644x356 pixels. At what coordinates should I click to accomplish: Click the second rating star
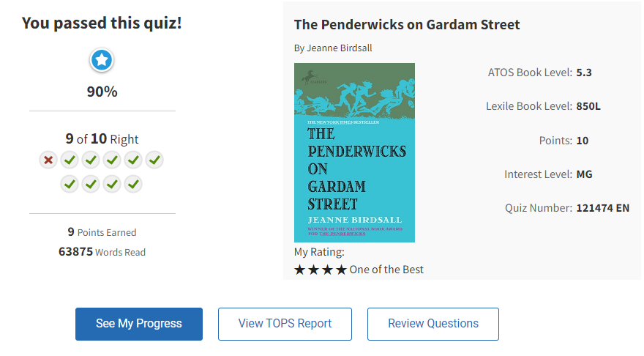[x=313, y=270]
